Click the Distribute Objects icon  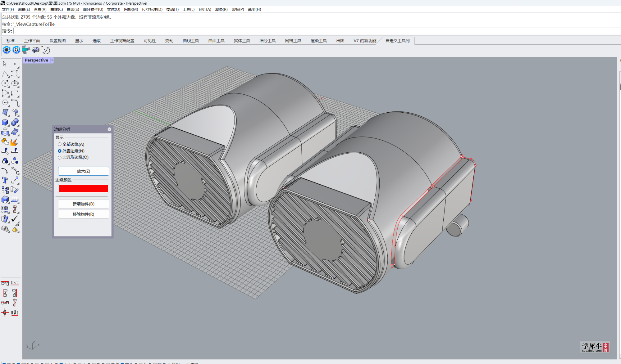pos(15,312)
